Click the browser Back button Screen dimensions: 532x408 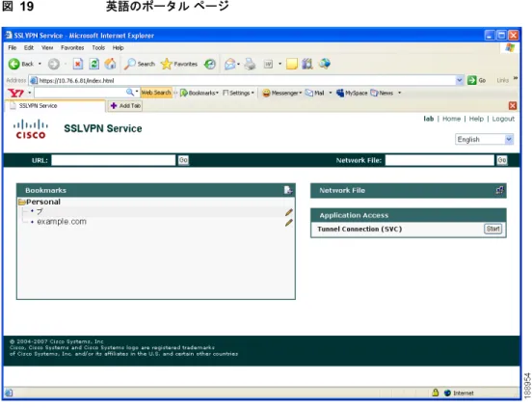coord(20,64)
